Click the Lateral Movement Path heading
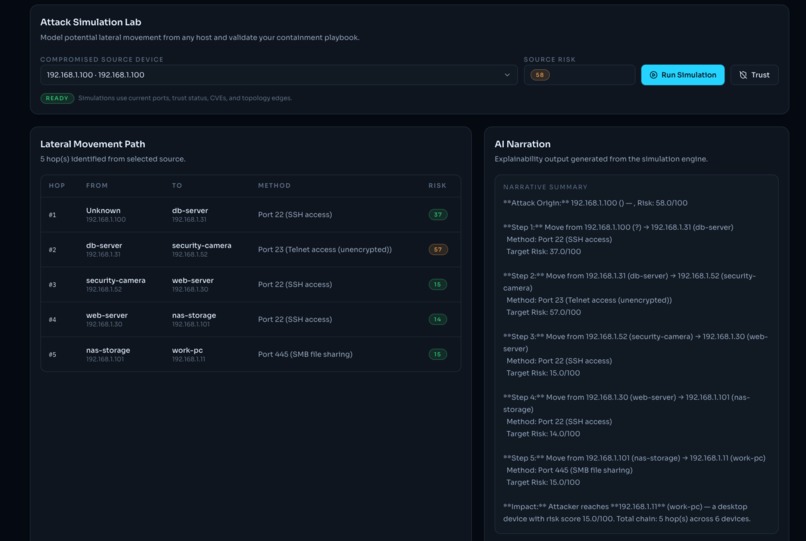The height and width of the screenshot is (541, 806). point(93,145)
